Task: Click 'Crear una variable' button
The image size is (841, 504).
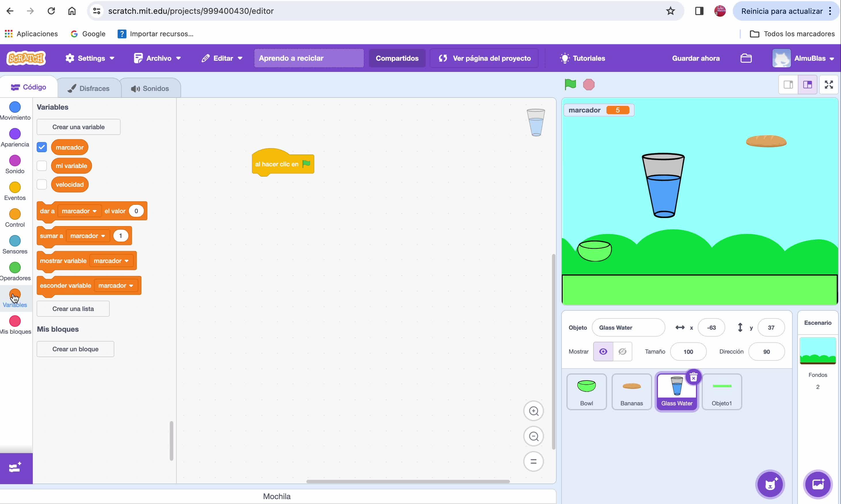Action: coord(78,127)
